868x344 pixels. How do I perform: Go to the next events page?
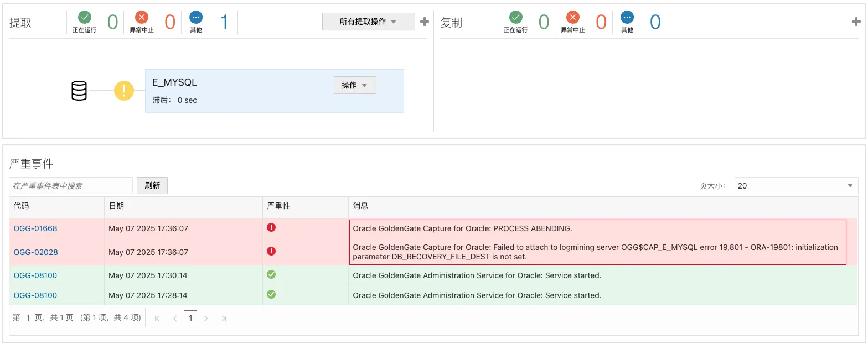[206, 318]
